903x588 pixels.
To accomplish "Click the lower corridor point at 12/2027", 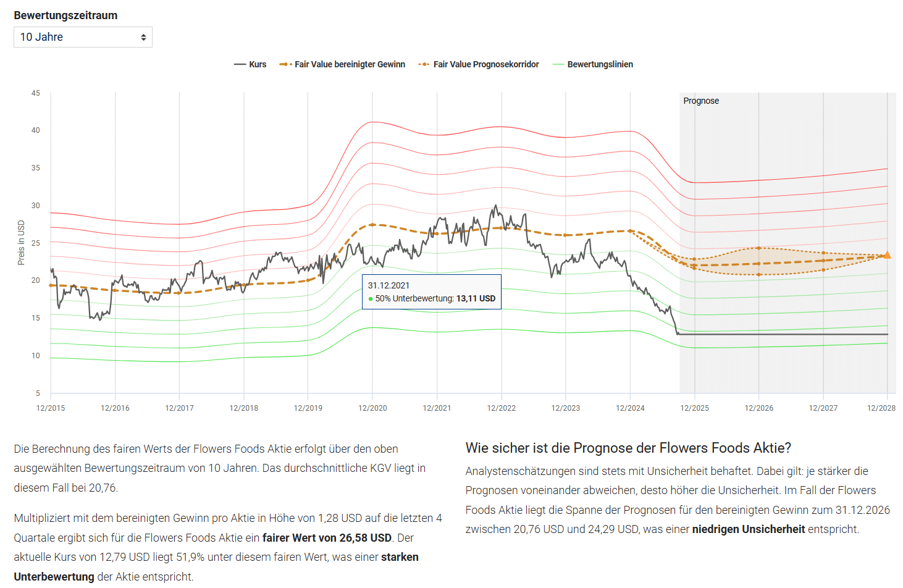I will point(823,270).
